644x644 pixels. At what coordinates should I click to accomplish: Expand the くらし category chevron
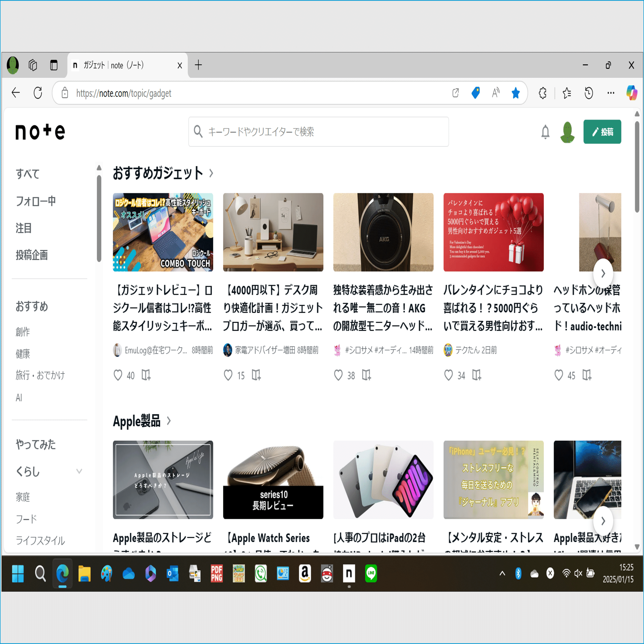tap(79, 471)
